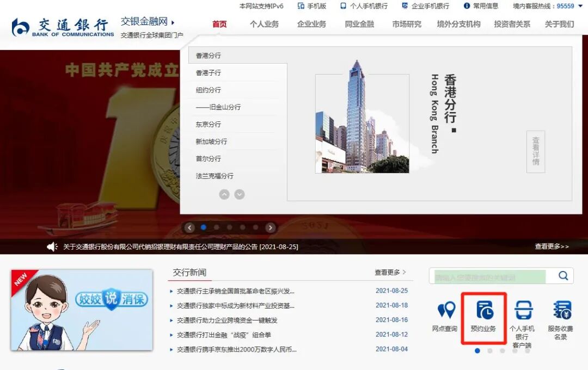Click the 95559 hotline number

tap(566, 6)
